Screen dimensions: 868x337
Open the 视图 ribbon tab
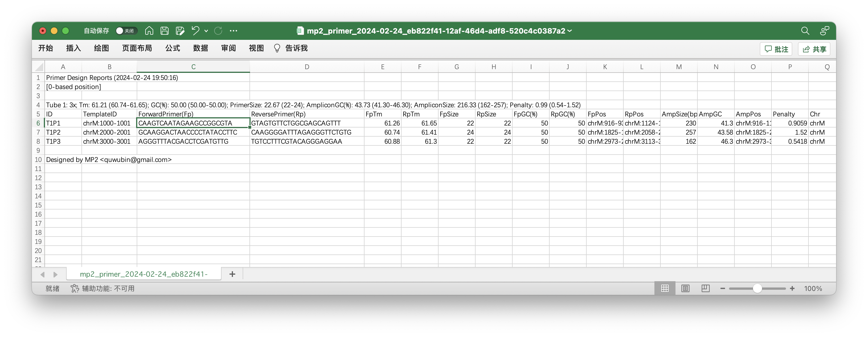[256, 48]
